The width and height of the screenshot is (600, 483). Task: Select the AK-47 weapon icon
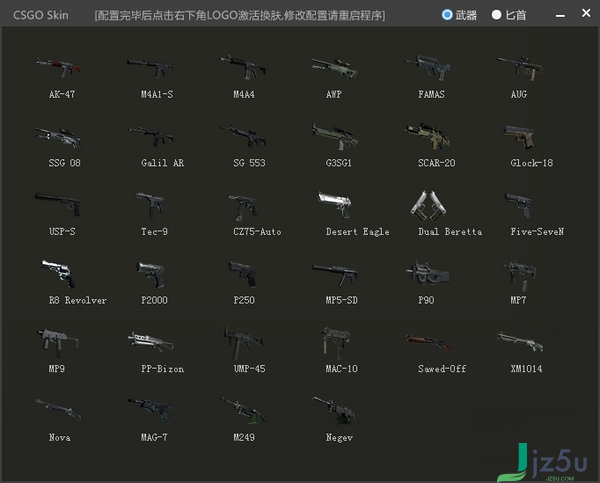[58, 67]
